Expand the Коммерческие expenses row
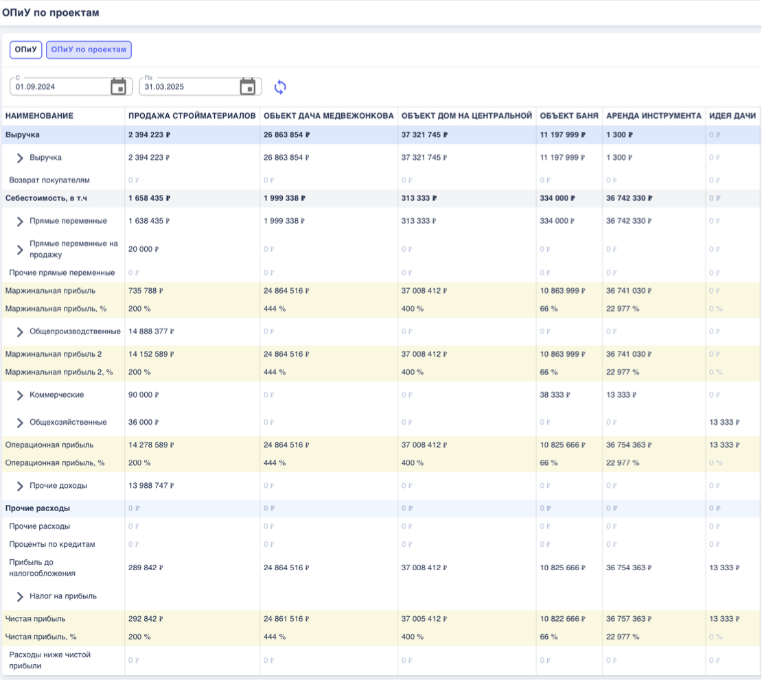Viewport: 784px width, 682px height. 20,395
